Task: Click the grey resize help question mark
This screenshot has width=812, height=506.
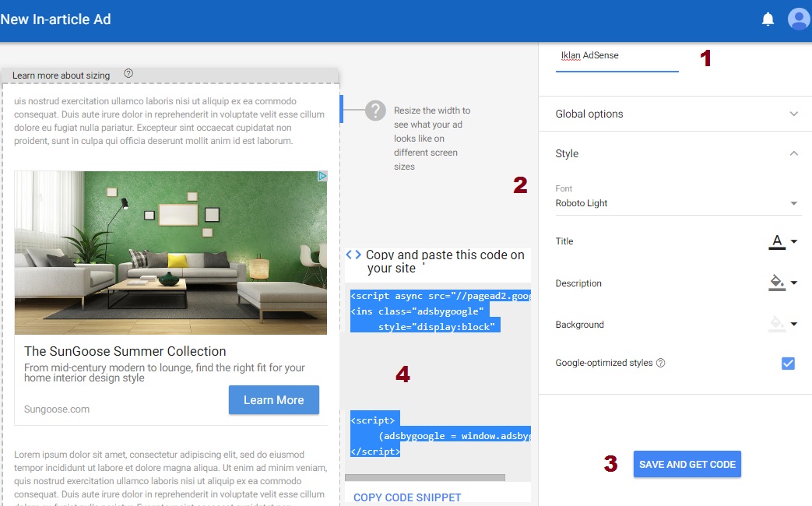Action: tap(375, 111)
